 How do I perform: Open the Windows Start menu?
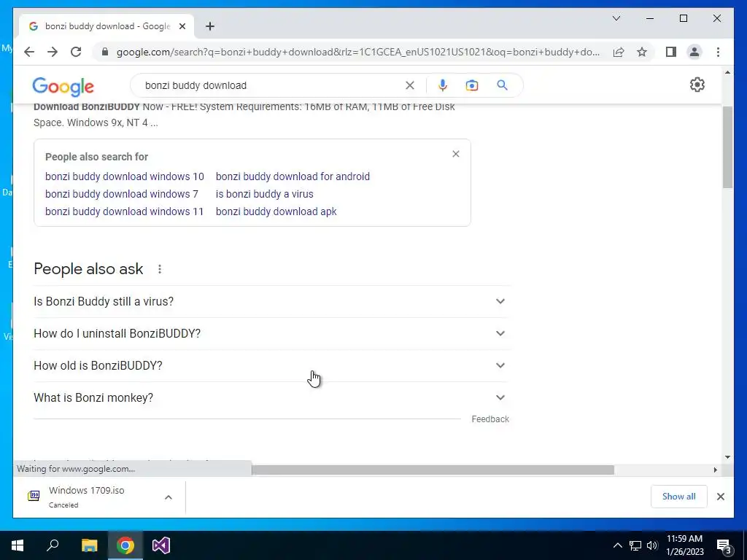tap(18, 545)
